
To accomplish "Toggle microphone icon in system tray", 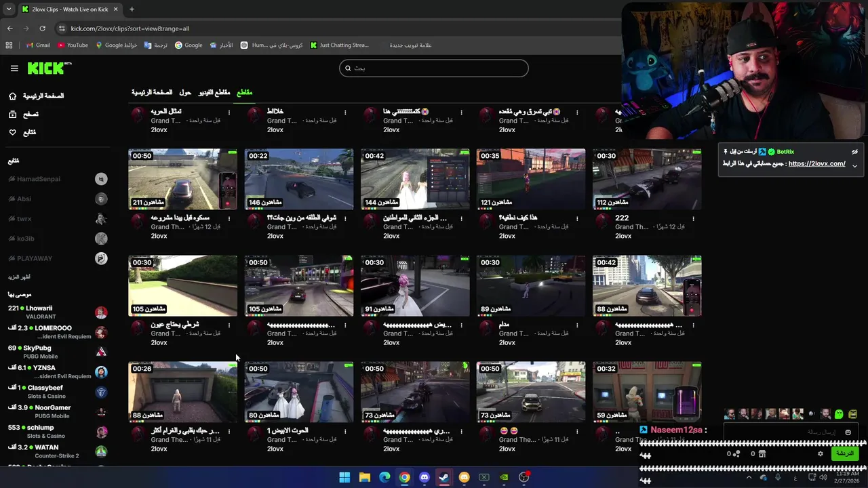I will point(778,477).
